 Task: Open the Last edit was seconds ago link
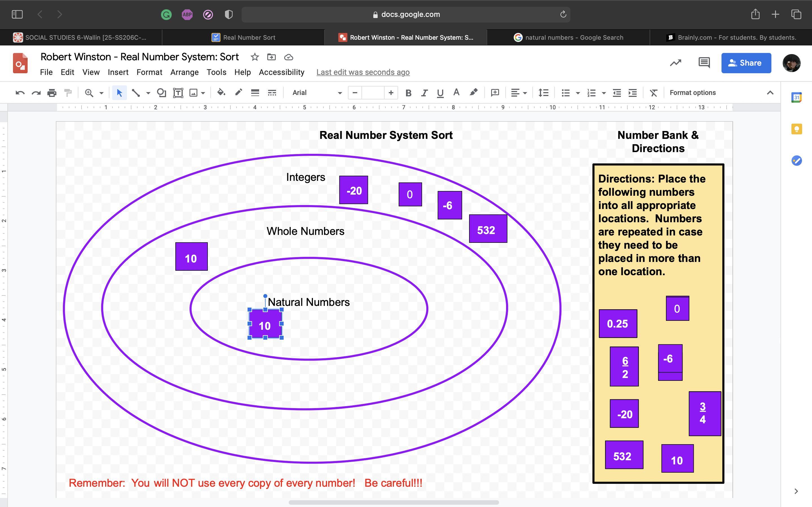[363, 72]
